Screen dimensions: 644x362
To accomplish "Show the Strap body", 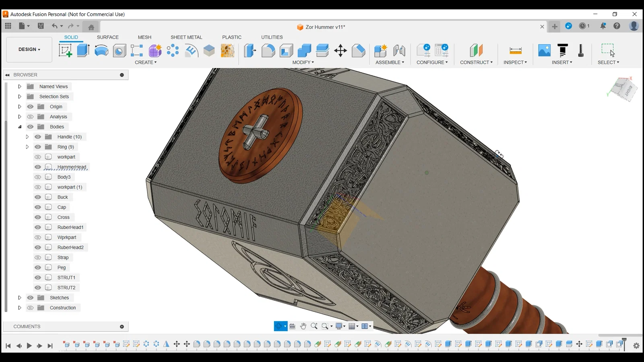I will pyautogui.click(x=38, y=257).
